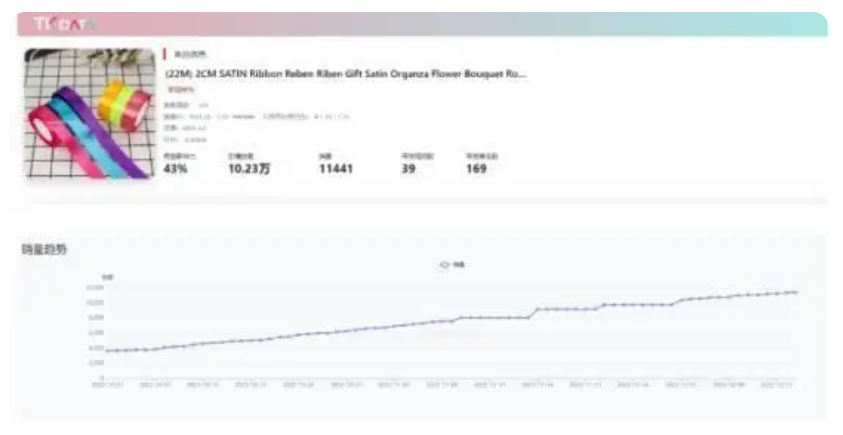Select the final data point on trend line
The height and width of the screenshot is (435, 843).
[796, 292]
